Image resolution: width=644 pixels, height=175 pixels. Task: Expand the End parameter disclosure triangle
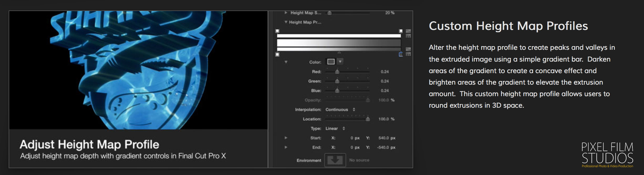[x=286, y=147]
